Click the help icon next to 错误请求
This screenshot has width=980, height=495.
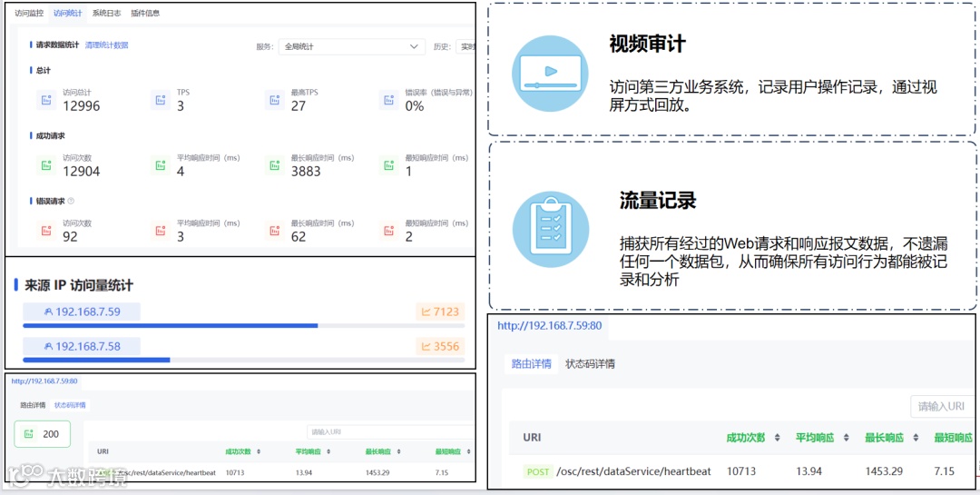(x=71, y=201)
